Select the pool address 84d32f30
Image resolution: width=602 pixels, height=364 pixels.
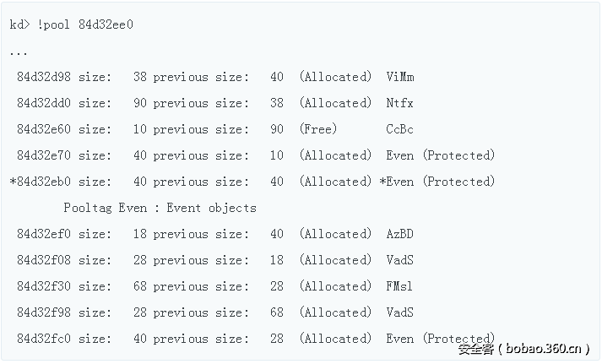[44, 286]
